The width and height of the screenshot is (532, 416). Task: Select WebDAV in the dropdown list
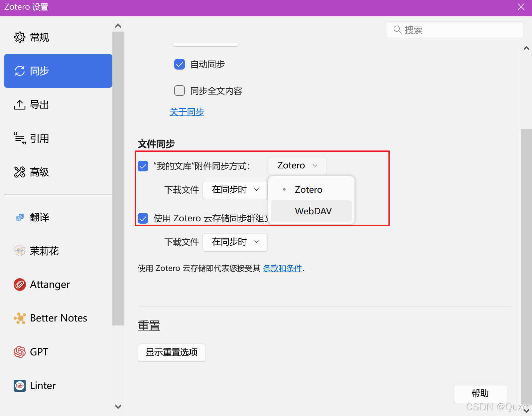(x=311, y=211)
